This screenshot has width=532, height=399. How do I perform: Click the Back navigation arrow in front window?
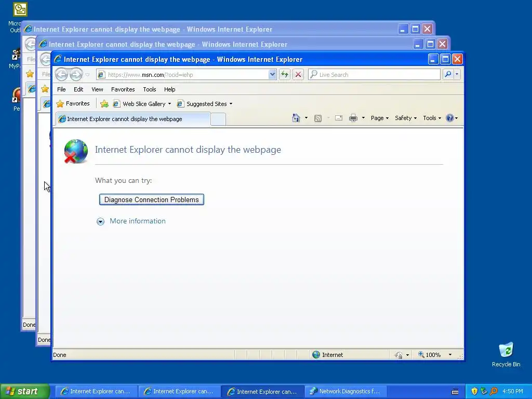(x=61, y=74)
